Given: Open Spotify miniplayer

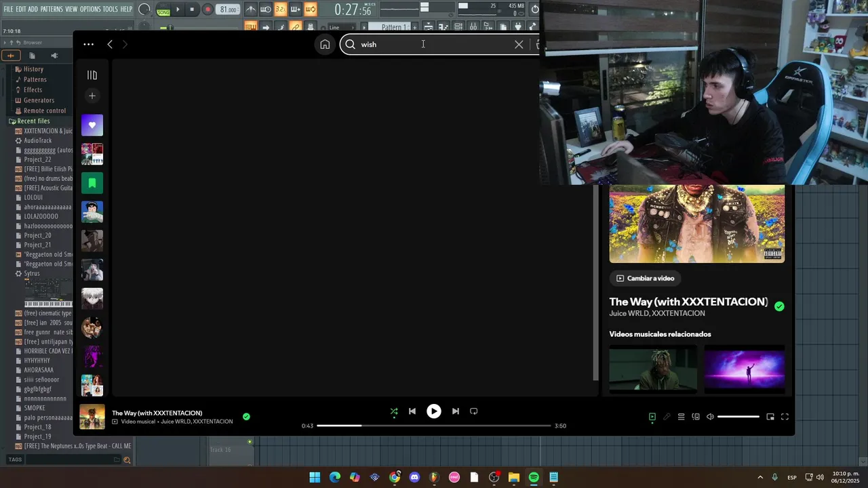Looking at the screenshot, I should (x=770, y=417).
